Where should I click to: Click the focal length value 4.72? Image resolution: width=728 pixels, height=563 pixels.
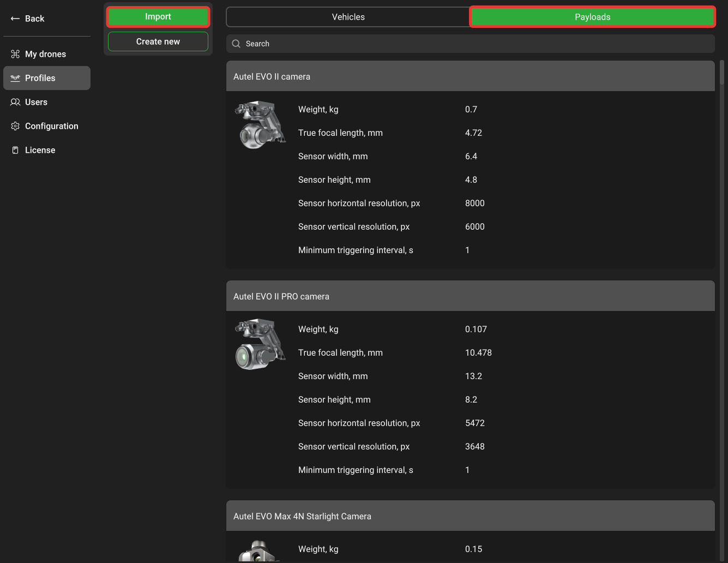[x=473, y=133]
